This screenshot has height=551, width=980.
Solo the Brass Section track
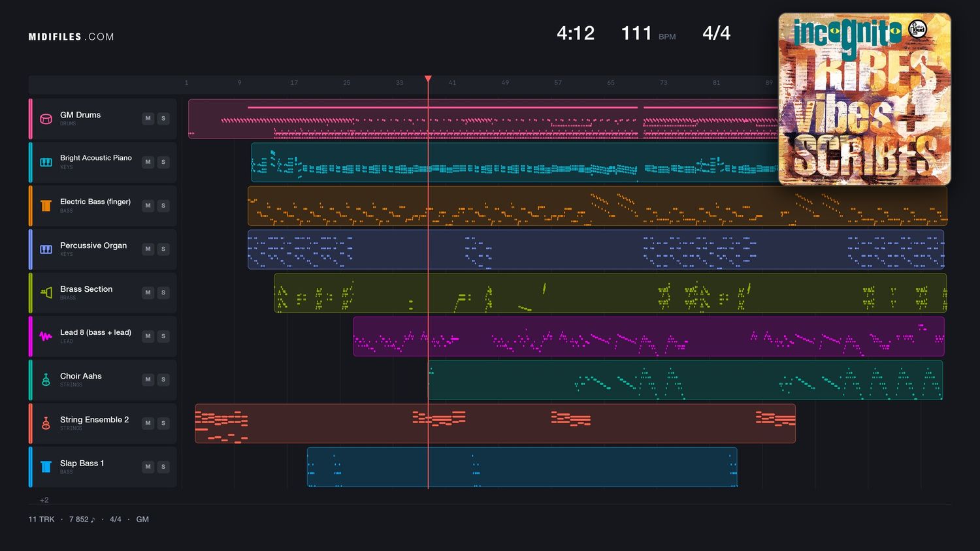click(163, 292)
